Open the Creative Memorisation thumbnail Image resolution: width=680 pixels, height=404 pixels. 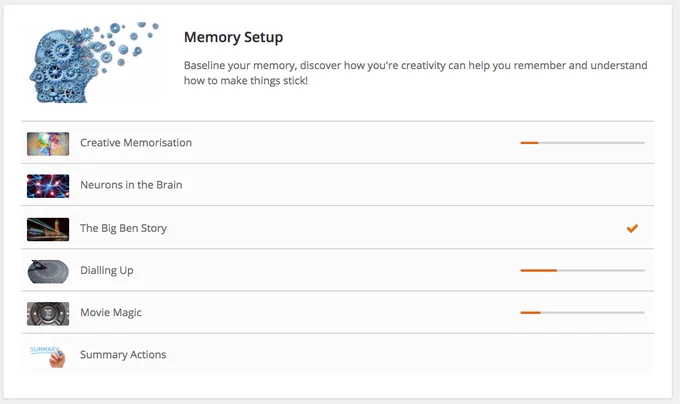point(48,144)
